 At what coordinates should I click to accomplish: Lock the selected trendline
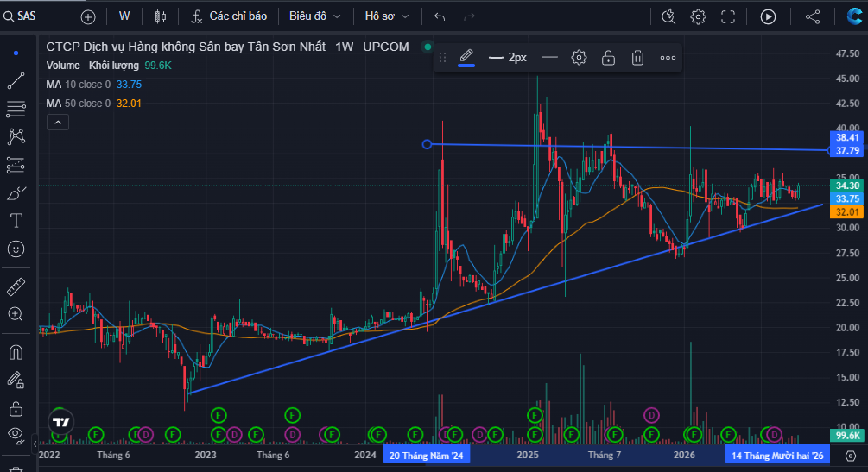pos(608,58)
